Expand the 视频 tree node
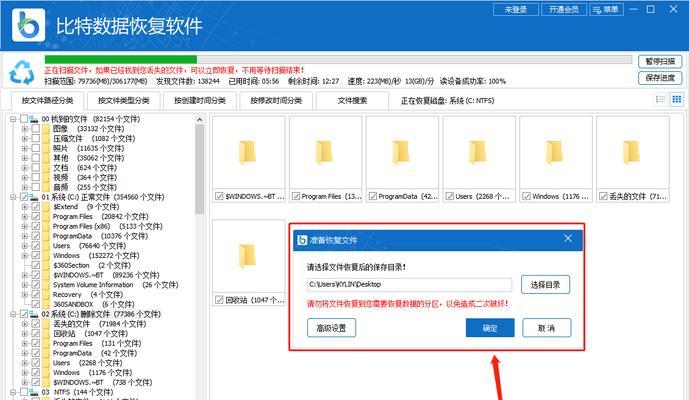Screen dimensions: 689x400 25,178
